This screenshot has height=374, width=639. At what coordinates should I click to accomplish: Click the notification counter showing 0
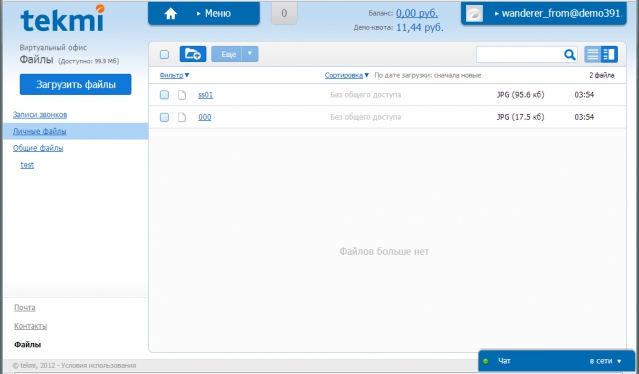tap(284, 13)
